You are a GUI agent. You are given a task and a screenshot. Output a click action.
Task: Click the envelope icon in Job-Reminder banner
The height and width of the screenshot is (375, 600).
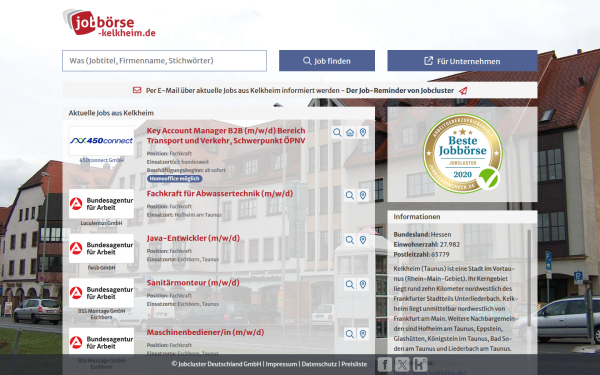click(x=137, y=90)
